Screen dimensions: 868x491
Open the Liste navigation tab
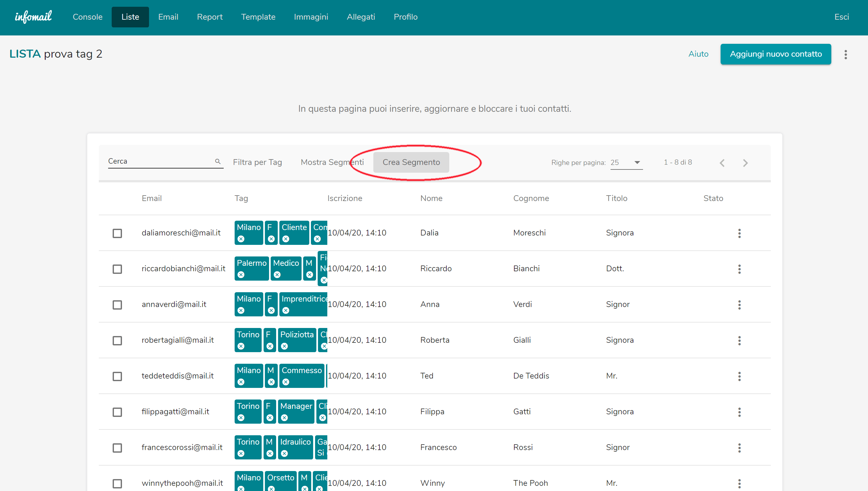coord(131,17)
